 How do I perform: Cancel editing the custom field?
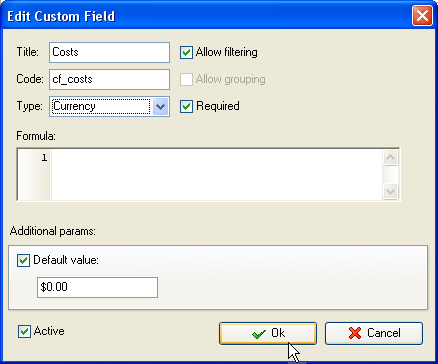(x=374, y=333)
